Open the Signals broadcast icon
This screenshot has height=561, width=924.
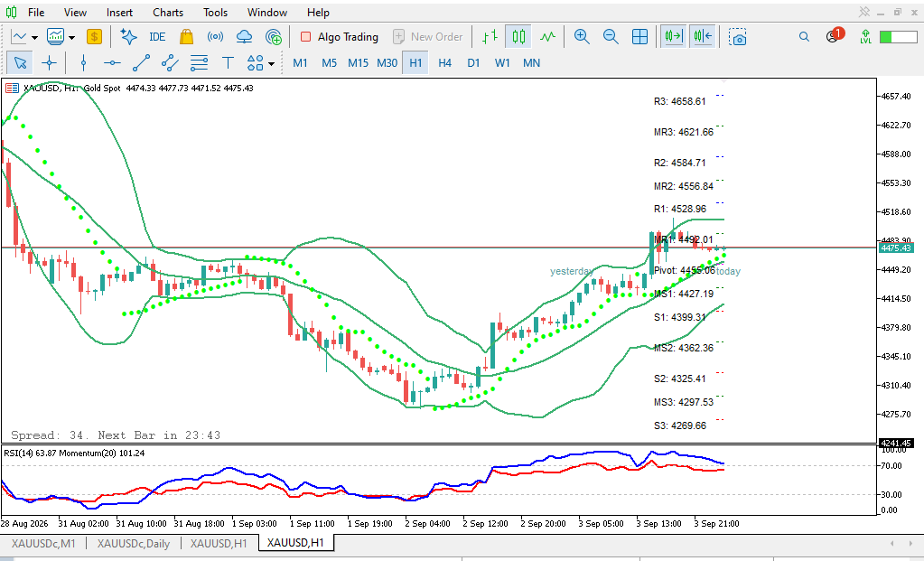[215, 36]
